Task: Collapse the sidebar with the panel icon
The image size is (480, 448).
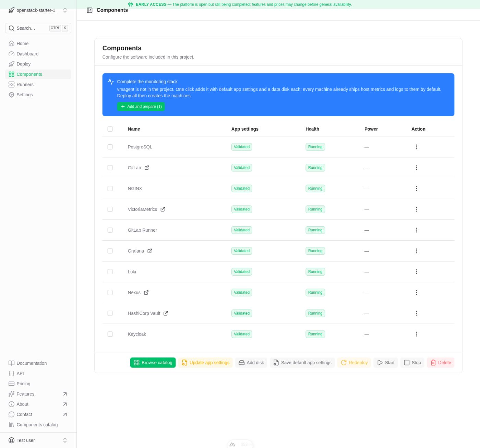Action: point(89,10)
